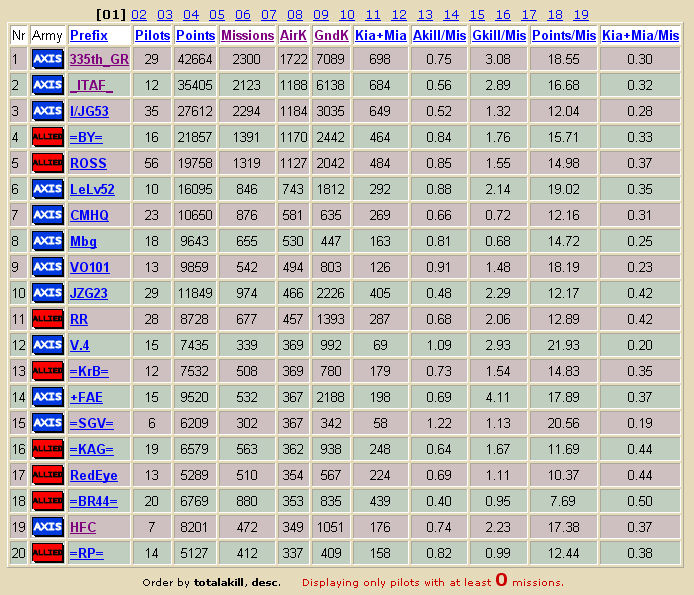Open the RedEye squadron page

tap(94, 475)
